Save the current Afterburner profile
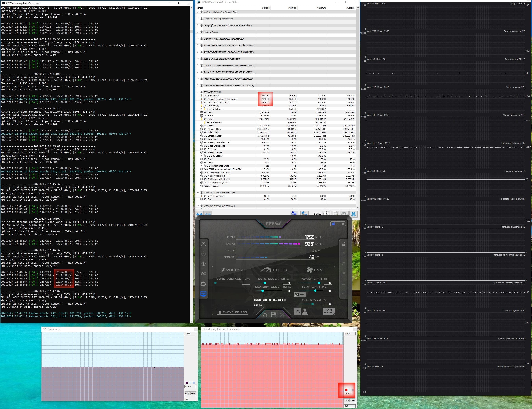This screenshot has height=409, width=532. tap(274, 315)
